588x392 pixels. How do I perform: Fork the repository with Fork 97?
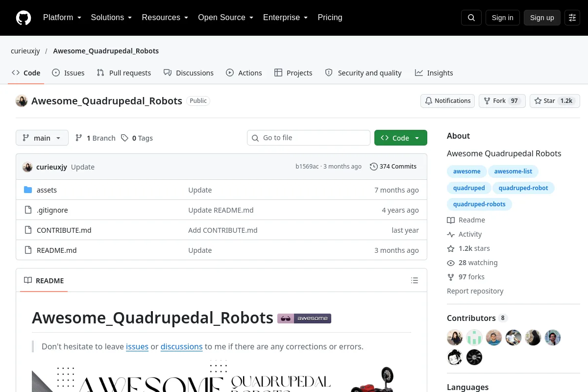click(502, 101)
